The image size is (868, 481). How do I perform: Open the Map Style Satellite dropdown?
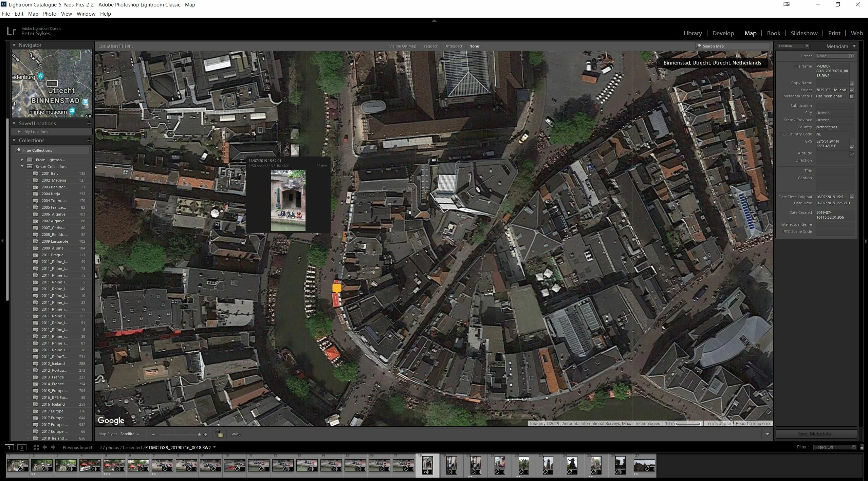[x=130, y=434]
